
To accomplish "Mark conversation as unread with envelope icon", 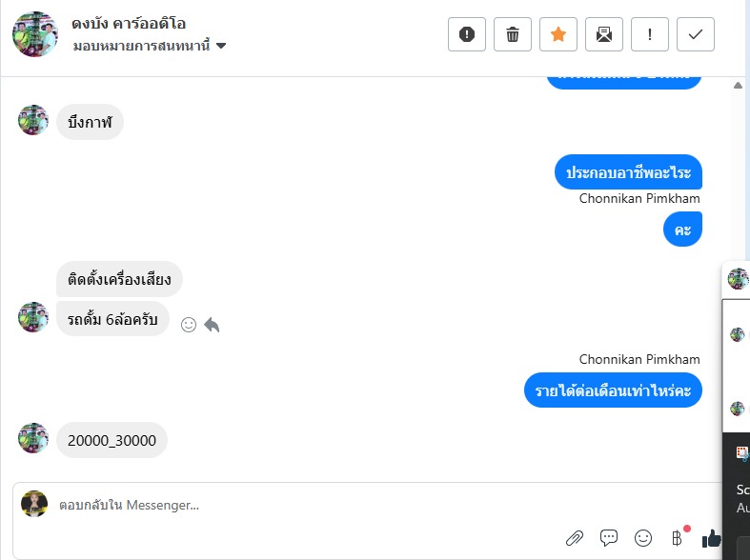I will pos(604,34).
